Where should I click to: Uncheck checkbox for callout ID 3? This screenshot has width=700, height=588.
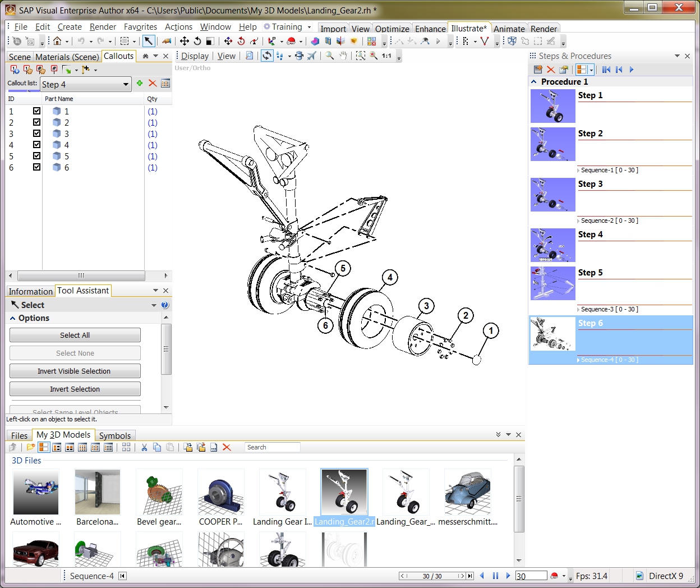click(x=36, y=134)
